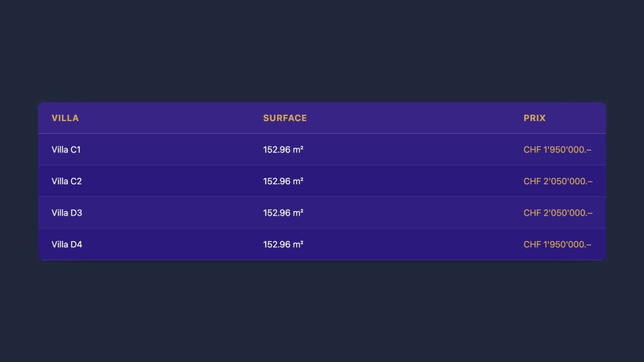Click the PRIX column header
The image size is (644, 362).
tap(535, 118)
